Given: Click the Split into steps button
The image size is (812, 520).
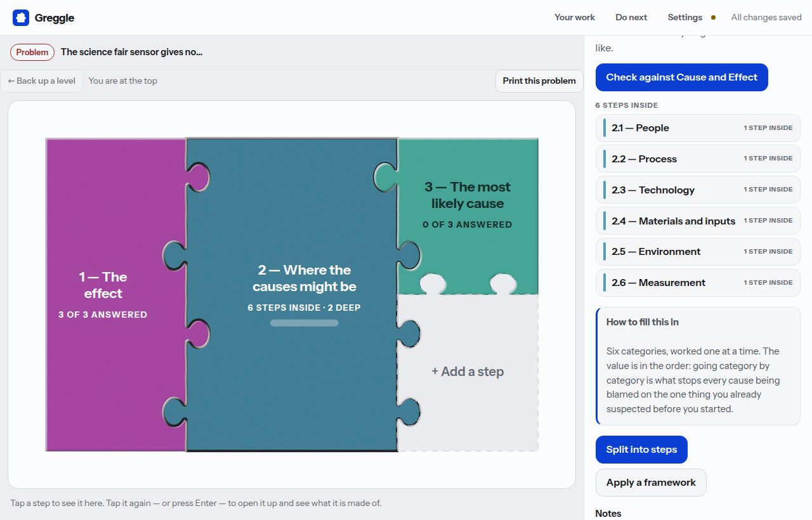Looking at the screenshot, I should coord(641,450).
